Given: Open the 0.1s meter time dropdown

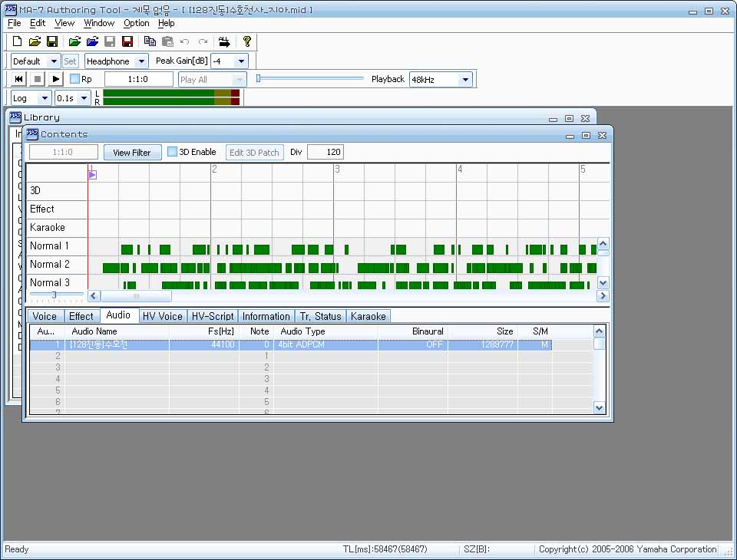Looking at the screenshot, I should pos(84,97).
